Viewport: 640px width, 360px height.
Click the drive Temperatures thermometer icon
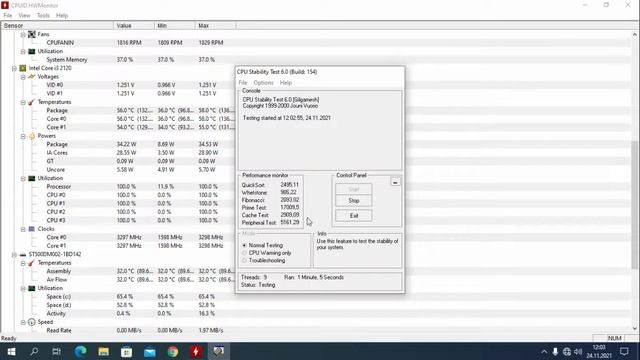pyautogui.click(x=31, y=263)
